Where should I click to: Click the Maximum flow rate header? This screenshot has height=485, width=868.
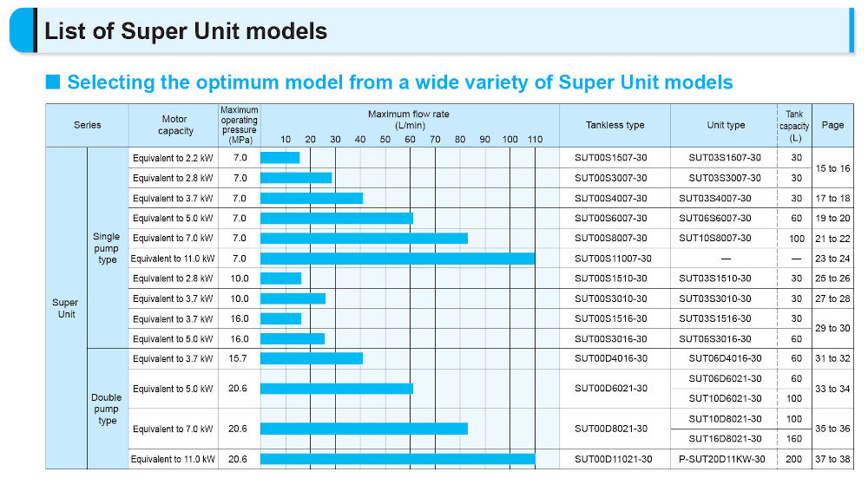pos(409,120)
